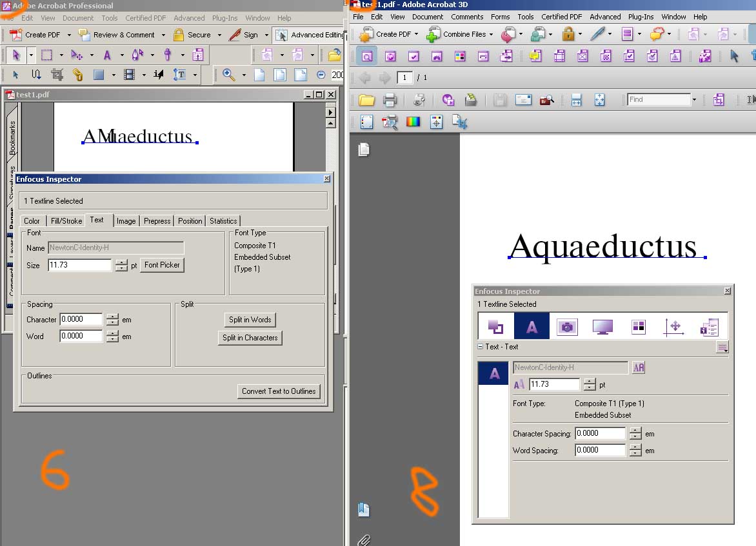Click the rainbow color spectrum icon in Acrobat 3D
The height and width of the screenshot is (546, 756).
click(413, 122)
